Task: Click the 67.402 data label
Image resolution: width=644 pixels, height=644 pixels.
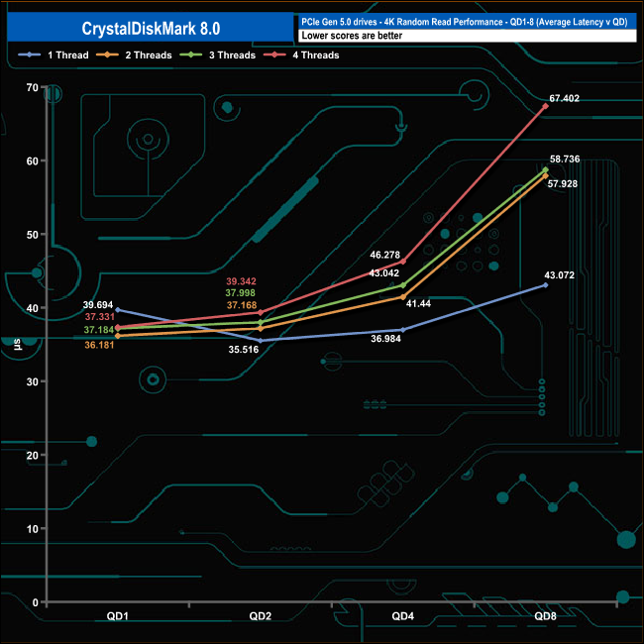Action: pyautogui.click(x=565, y=98)
